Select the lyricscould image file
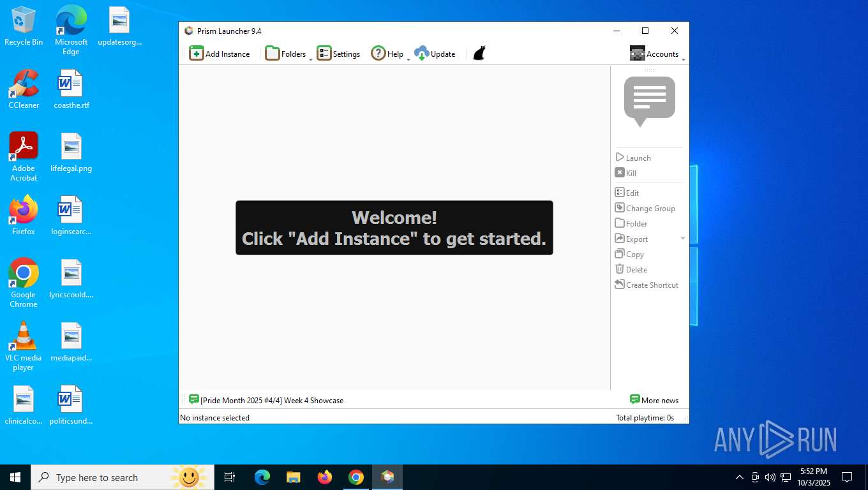868x490 pixels. coord(71,279)
